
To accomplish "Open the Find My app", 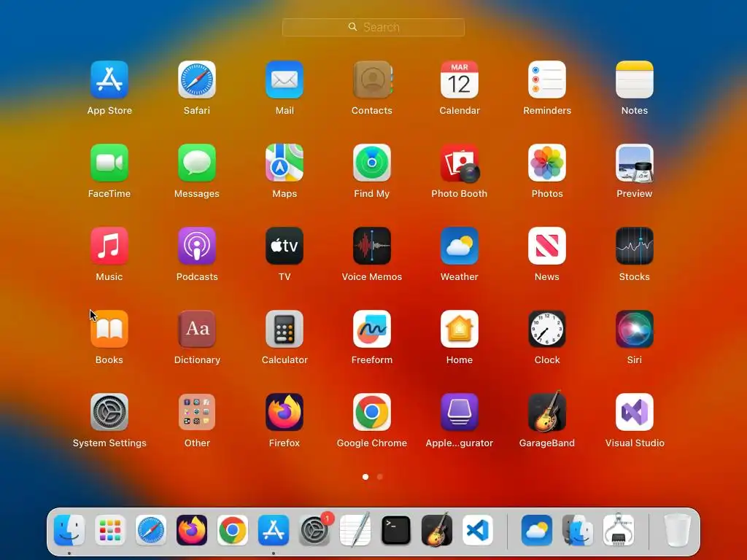I will pyautogui.click(x=372, y=163).
